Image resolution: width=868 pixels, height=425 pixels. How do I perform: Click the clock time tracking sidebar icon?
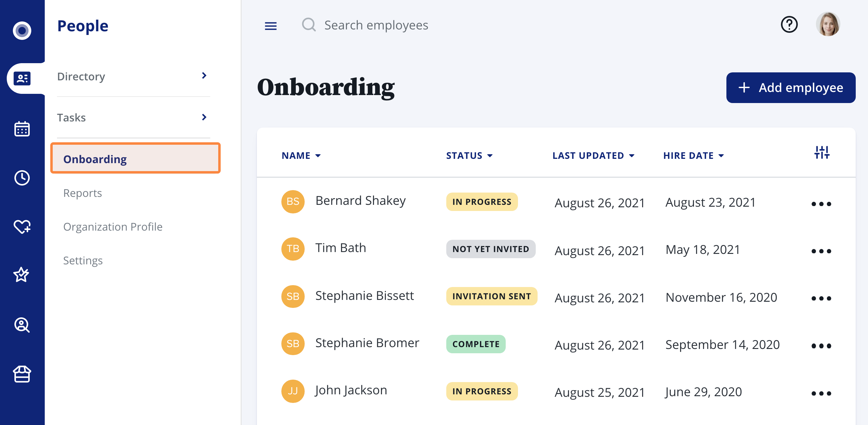pos(22,178)
